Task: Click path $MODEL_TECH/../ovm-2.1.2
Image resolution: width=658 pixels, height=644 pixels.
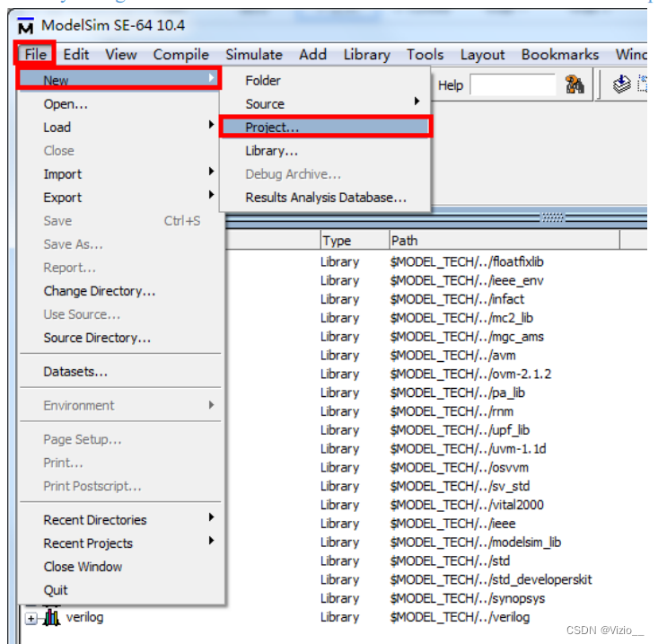Action: coord(470,374)
